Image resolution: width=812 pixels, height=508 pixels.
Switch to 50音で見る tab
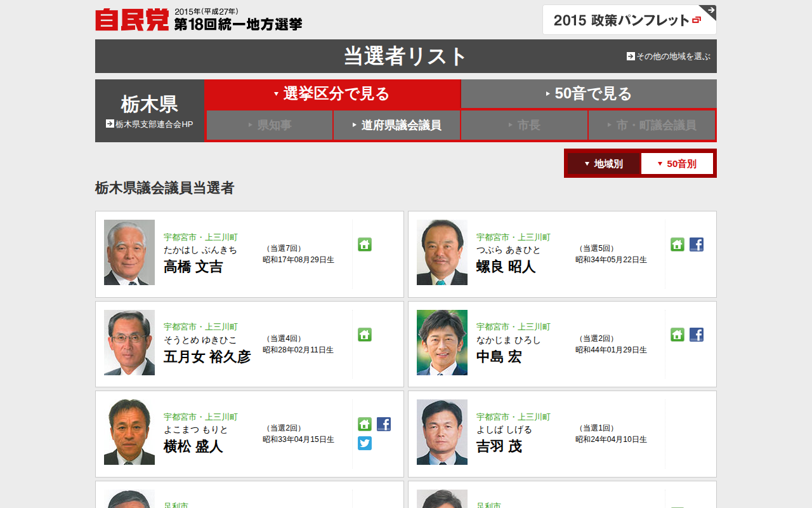coord(589,94)
